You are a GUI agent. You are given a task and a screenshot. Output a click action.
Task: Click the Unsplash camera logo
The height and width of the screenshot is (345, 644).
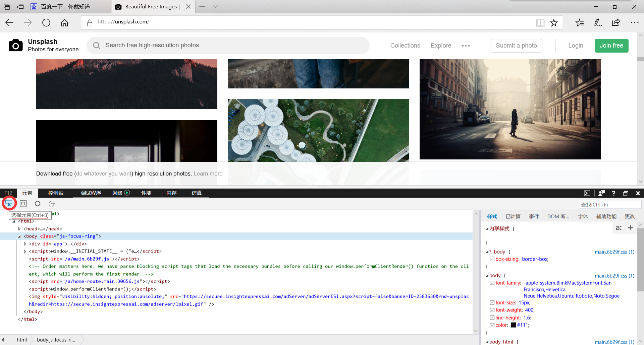(16, 45)
